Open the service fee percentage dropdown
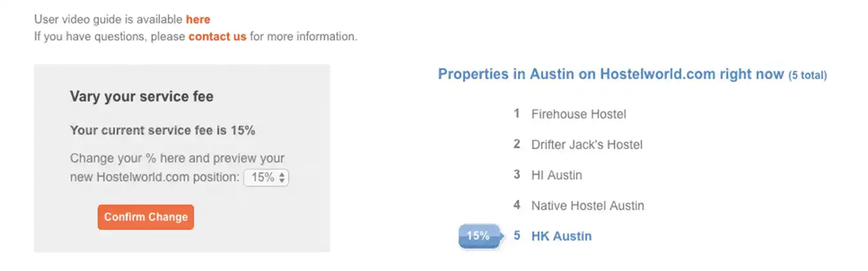The width and height of the screenshot is (868, 271). 266,178
